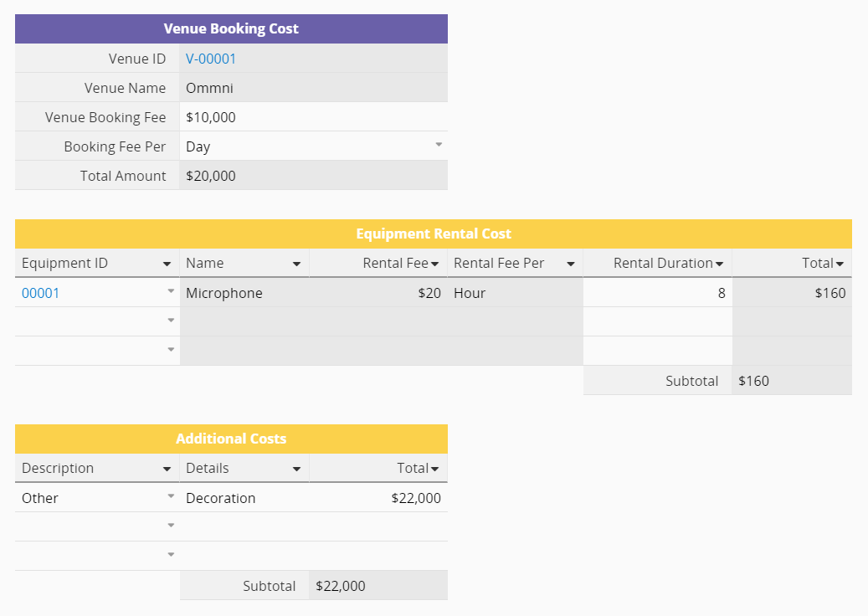
Task: Open the Venue ID V-00001 link
Action: [211, 59]
